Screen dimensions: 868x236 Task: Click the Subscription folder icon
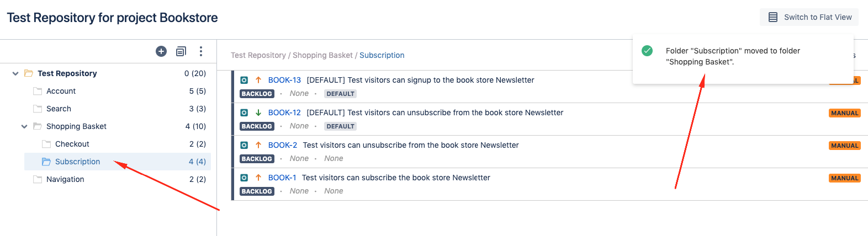46,162
